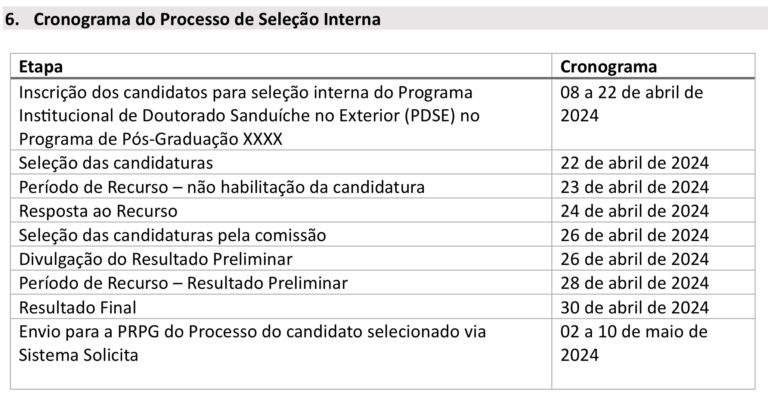Click the "Cronograma" column header
Viewport: 768px width, 400px height.
coord(608,68)
